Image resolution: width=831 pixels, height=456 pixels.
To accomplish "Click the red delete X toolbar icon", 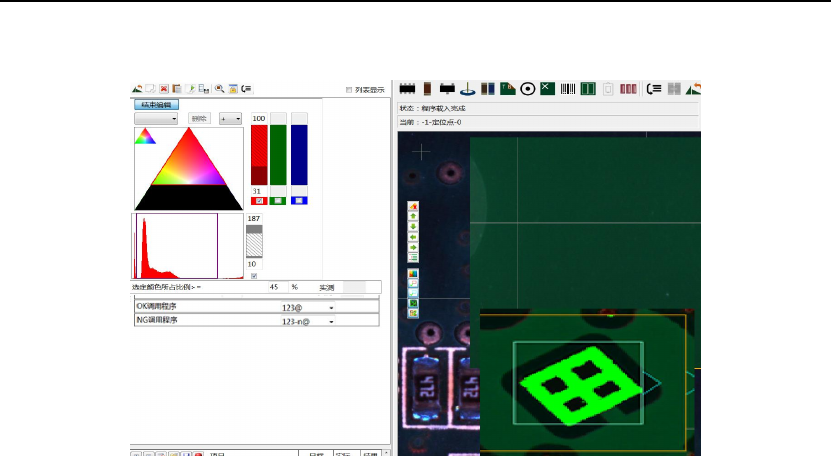I will [163, 88].
